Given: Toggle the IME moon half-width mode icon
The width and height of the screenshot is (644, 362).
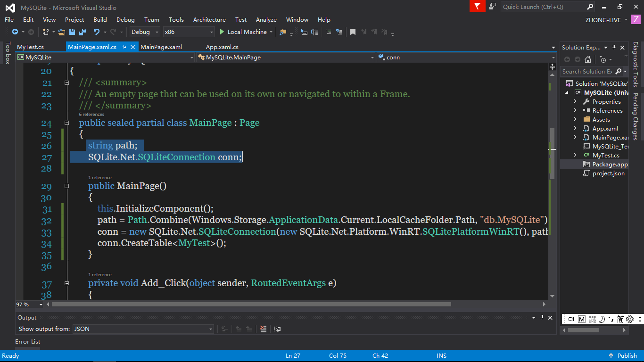Looking at the screenshot, I should click(x=602, y=319).
